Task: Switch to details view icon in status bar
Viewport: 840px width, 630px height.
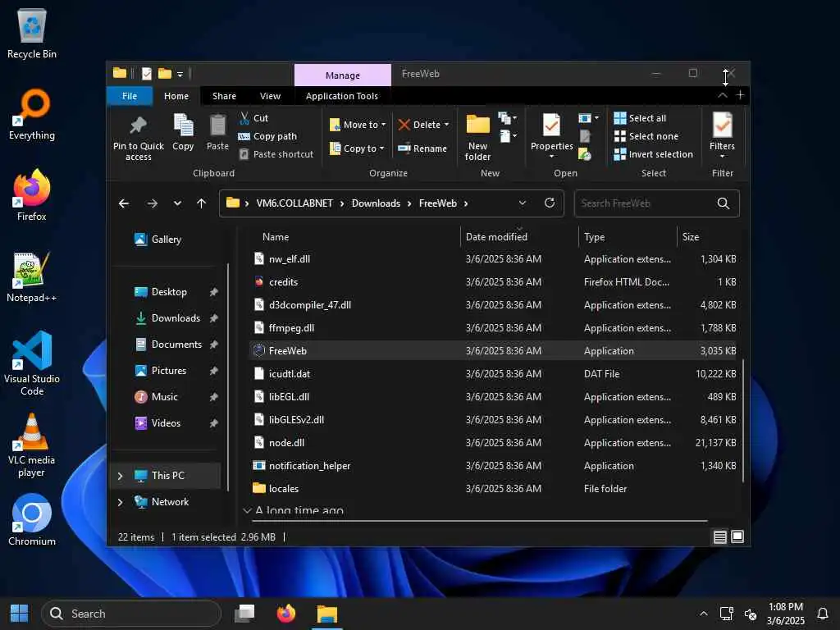Action: tap(720, 536)
